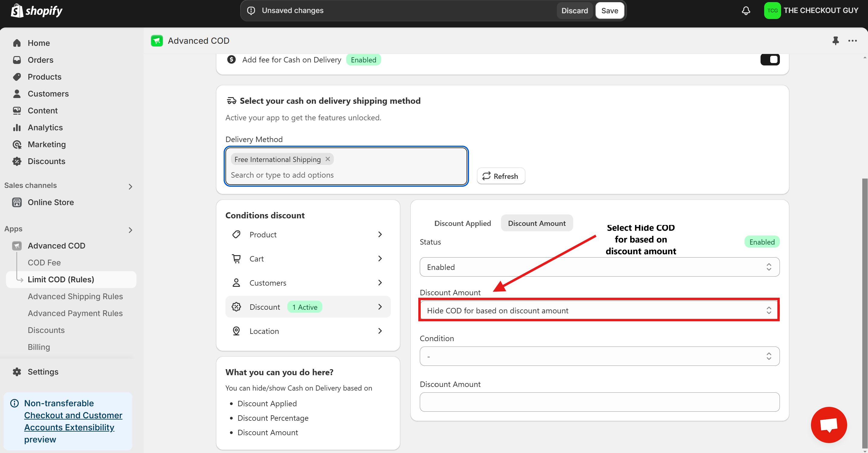The height and width of the screenshot is (453, 868).
Task: Expand the Sales channels section
Action: click(x=130, y=186)
